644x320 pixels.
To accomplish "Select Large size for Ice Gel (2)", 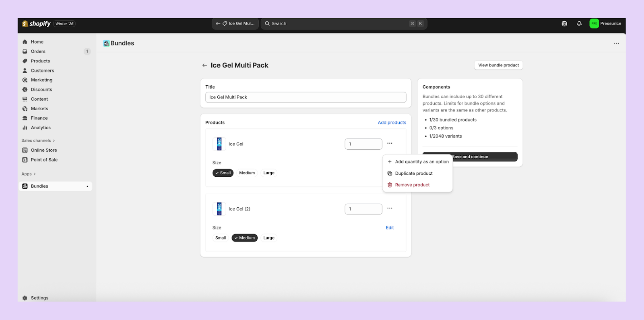I will click(x=269, y=238).
